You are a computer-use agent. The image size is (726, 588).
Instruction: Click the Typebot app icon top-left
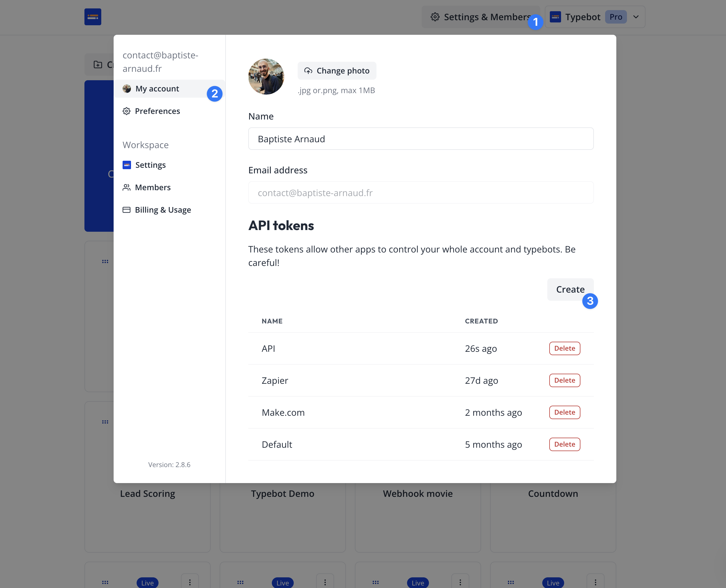tap(93, 17)
